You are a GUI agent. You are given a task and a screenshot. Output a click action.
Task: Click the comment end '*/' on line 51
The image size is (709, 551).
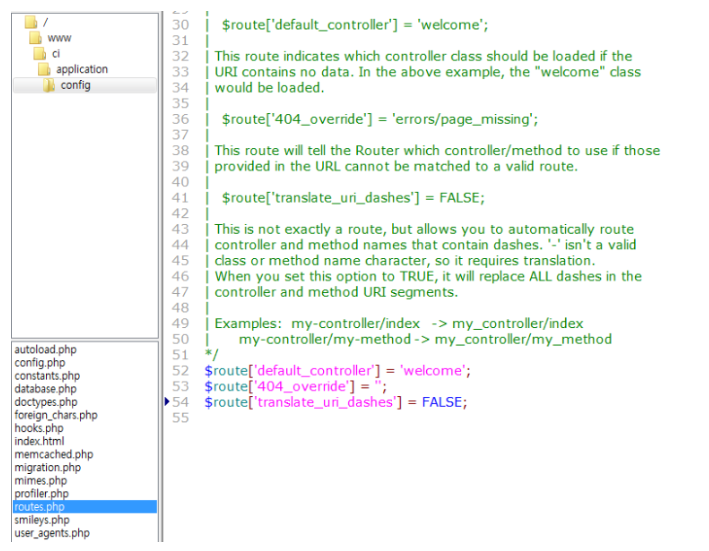point(211,354)
